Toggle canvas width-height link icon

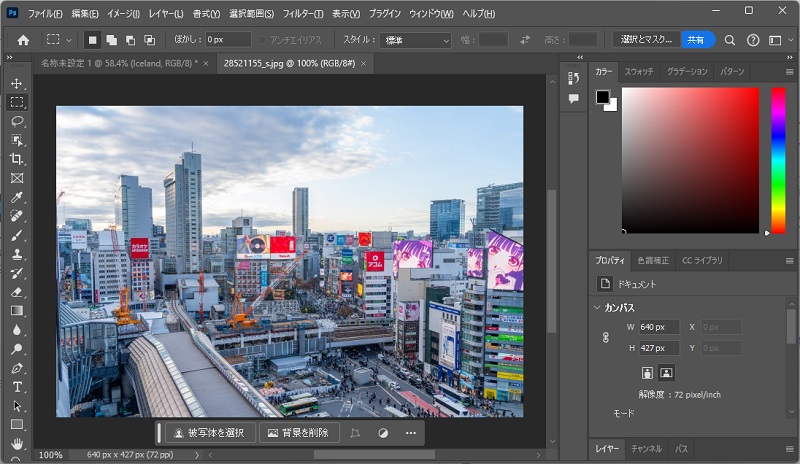(606, 337)
